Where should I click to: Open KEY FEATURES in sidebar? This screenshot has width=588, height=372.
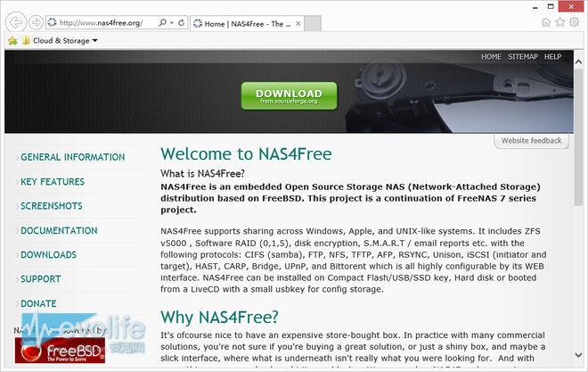[53, 182]
